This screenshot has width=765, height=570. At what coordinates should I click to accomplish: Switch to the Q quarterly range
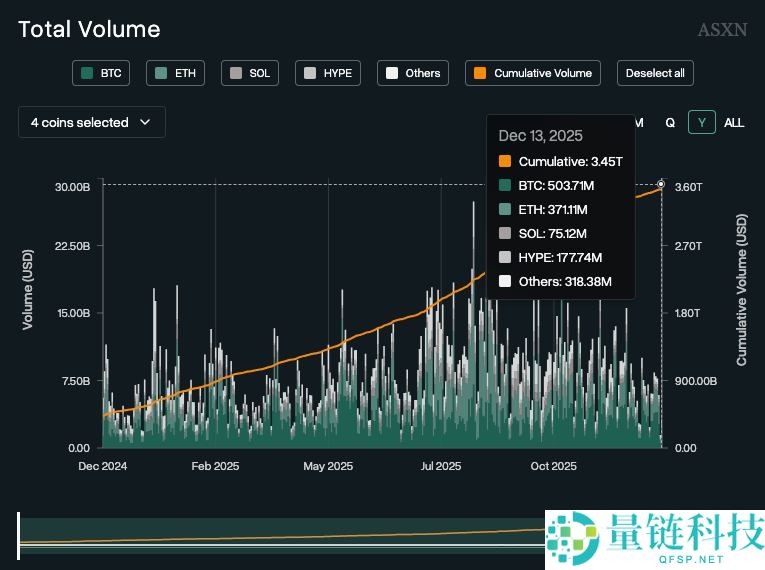pos(670,122)
